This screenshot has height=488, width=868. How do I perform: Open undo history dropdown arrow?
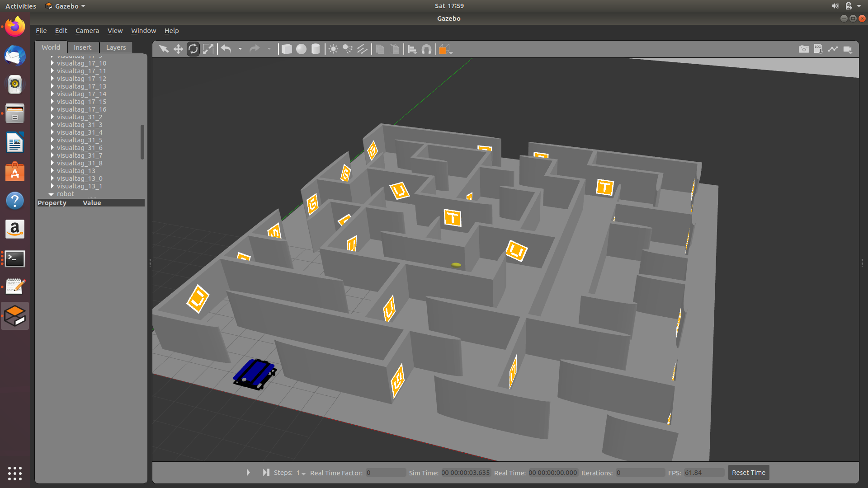tap(240, 49)
